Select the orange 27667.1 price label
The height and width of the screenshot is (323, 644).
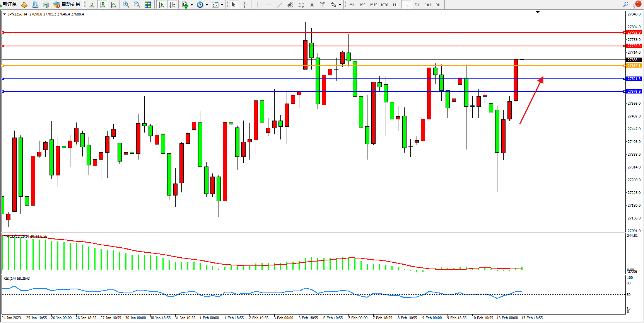(x=634, y=66)
